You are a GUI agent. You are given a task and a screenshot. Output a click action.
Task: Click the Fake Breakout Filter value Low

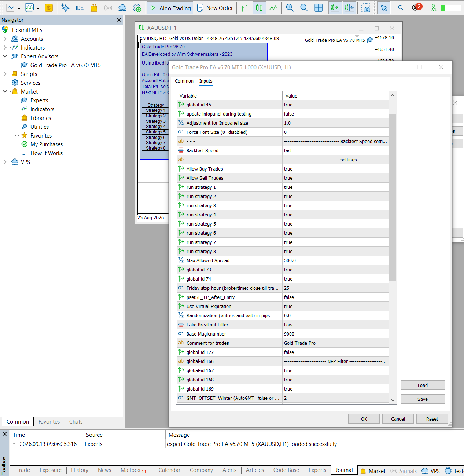click(335, 325)
